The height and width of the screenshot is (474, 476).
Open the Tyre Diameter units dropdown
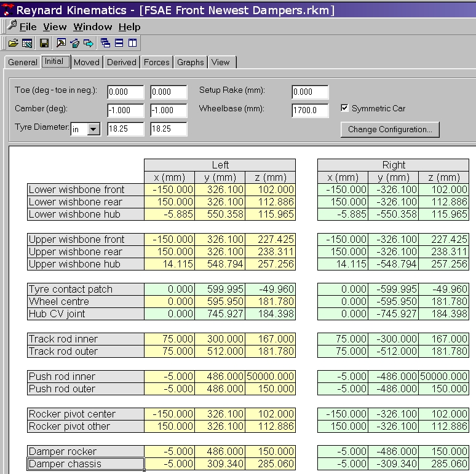click(93, 129)
